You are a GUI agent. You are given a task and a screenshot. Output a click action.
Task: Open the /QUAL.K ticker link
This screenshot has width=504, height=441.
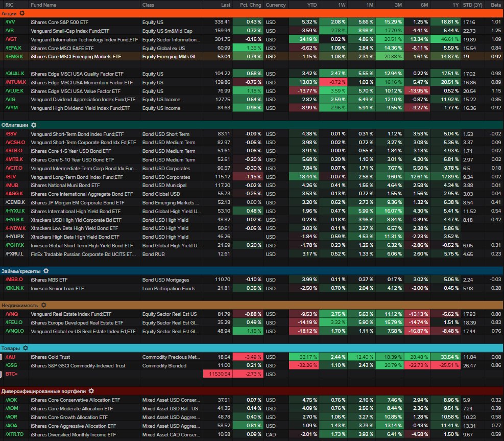(x=15, y=74)
